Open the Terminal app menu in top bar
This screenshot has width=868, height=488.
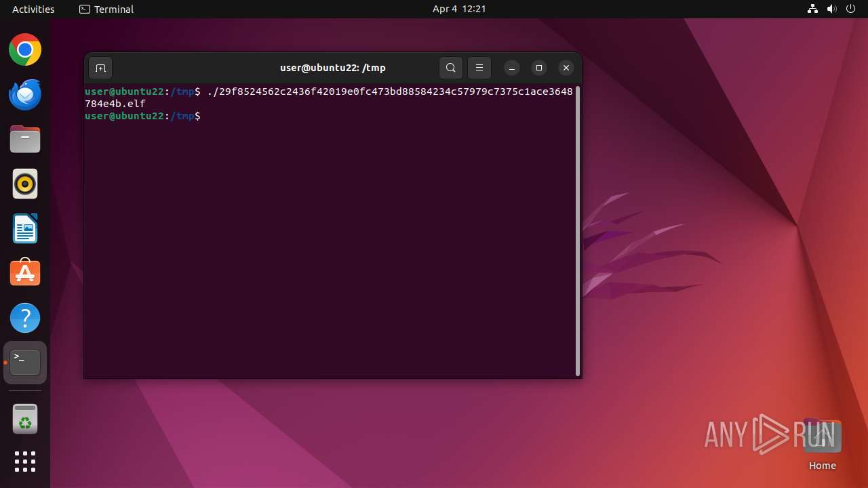106,9
